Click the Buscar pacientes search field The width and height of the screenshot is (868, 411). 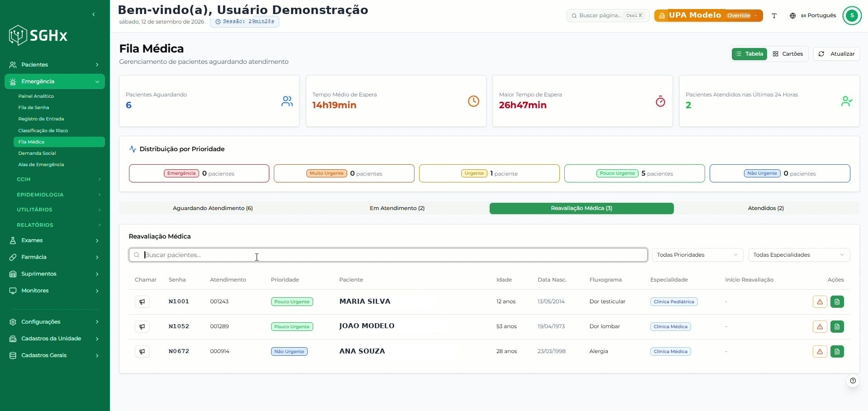coord(388,255)
